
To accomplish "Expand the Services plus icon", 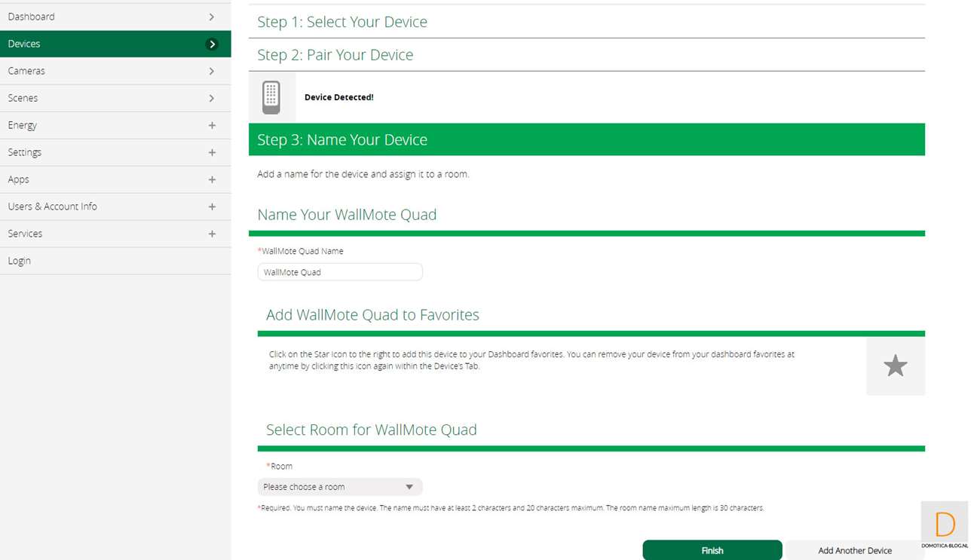I will (212, 234).
